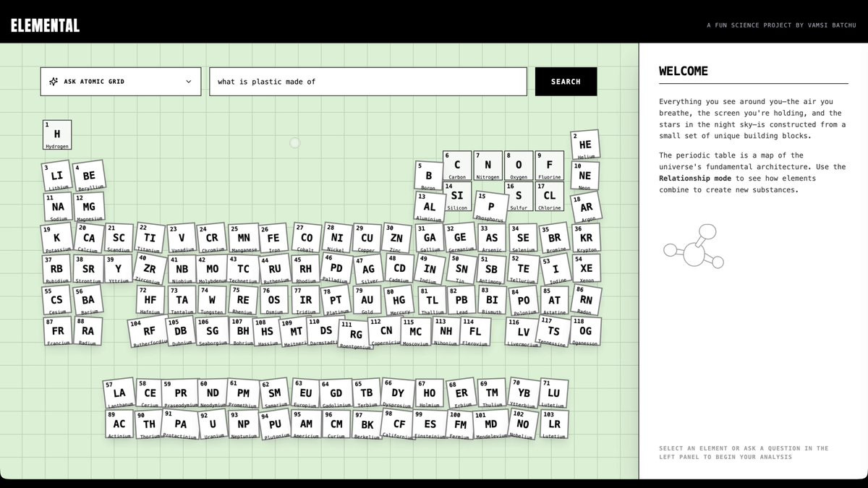Select the Nitrogen element tile
868x488 pixels.
pos(488,166)
